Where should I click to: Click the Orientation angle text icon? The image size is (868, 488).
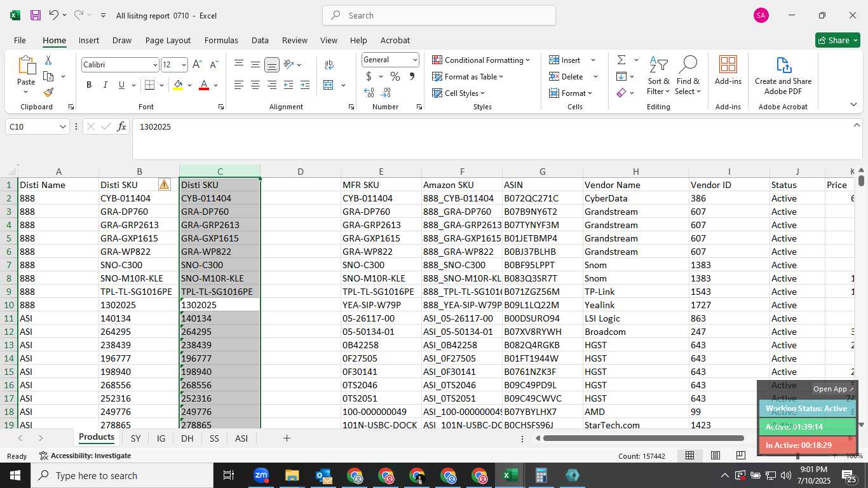tap(288, 65)
